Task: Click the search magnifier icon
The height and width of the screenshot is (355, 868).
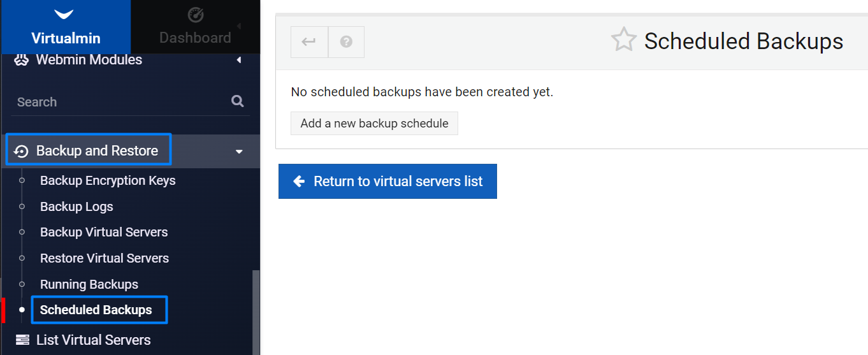Action: tap(238, 101)
